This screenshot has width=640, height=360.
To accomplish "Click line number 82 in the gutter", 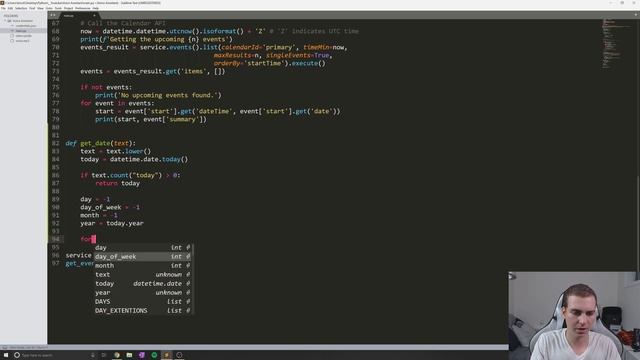I will click(x=56, y=143).
